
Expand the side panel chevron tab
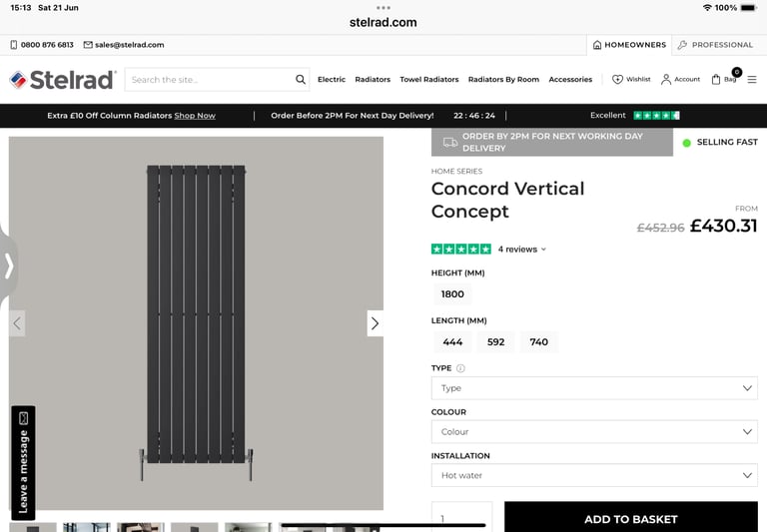8,266
